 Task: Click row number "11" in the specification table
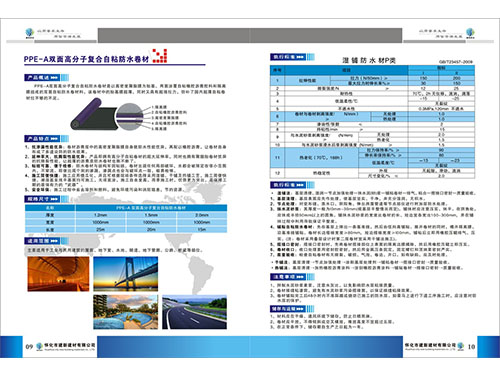277,158
